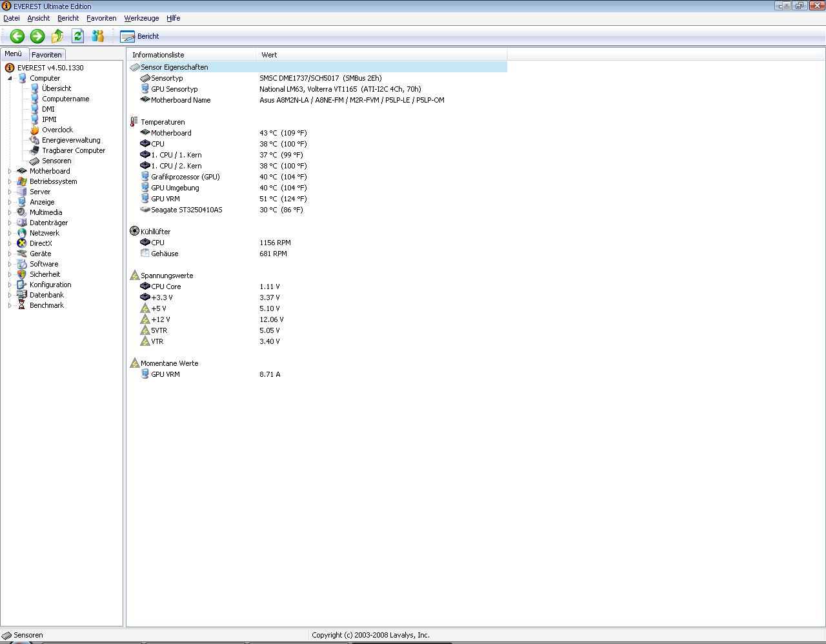This screenshot has height=644, width=826.
Task: Click the Datenbank icon in the tree
Action: pyautogui.click(x=23, y=295)
